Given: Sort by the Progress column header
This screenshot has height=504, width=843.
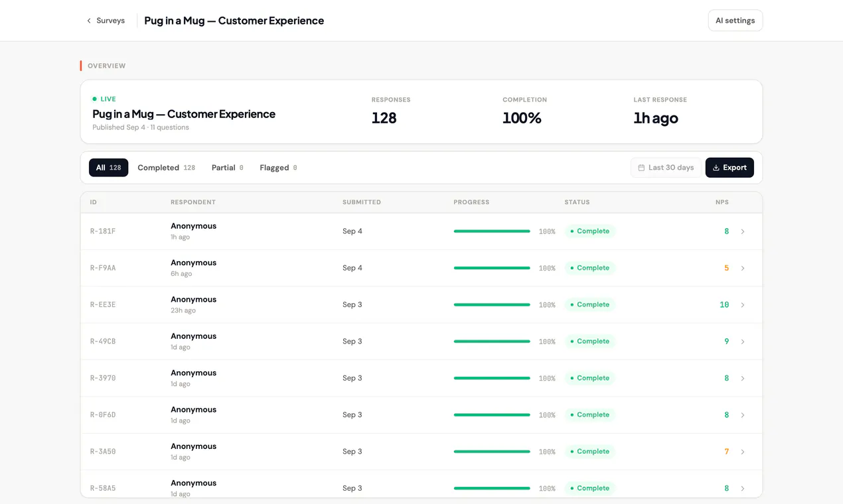Looking at the screenshot, I should pyautogui.click(x=471, y=202).
